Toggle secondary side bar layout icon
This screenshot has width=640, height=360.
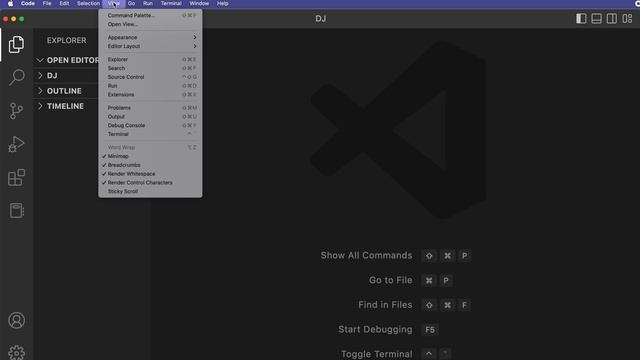tap(611, 19)
